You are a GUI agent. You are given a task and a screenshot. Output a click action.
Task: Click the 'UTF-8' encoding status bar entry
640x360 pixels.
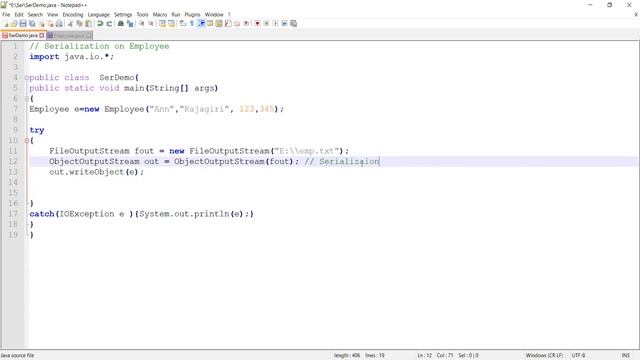tap(578, 356)
